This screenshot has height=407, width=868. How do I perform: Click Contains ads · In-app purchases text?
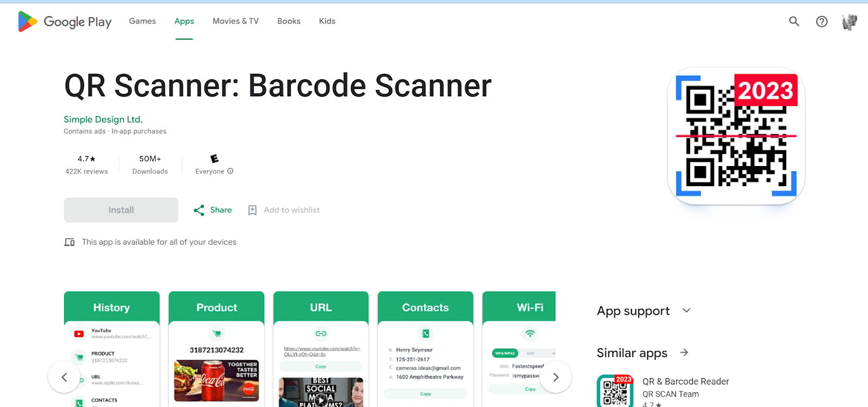pos(115,131)
